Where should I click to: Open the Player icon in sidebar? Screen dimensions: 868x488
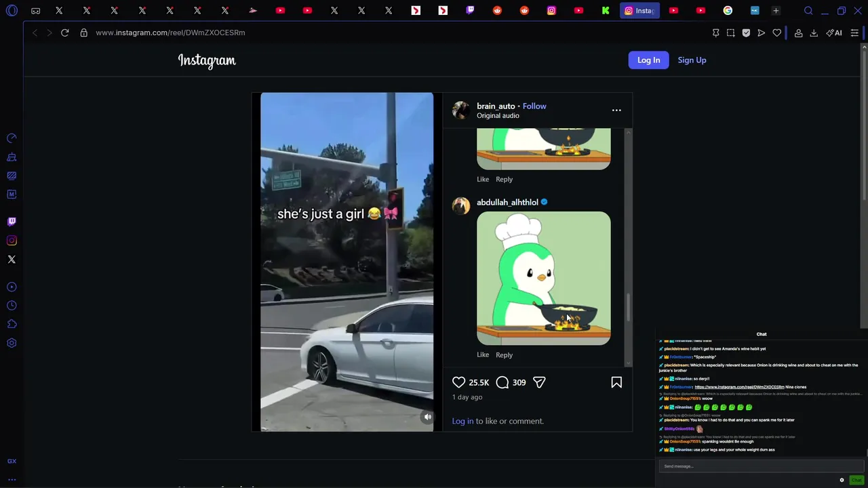point(12,287)
